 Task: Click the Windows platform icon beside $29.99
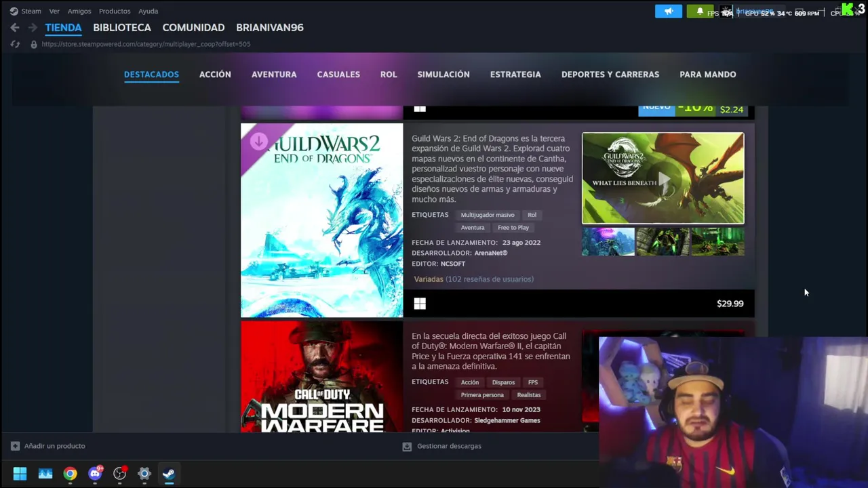420,304
